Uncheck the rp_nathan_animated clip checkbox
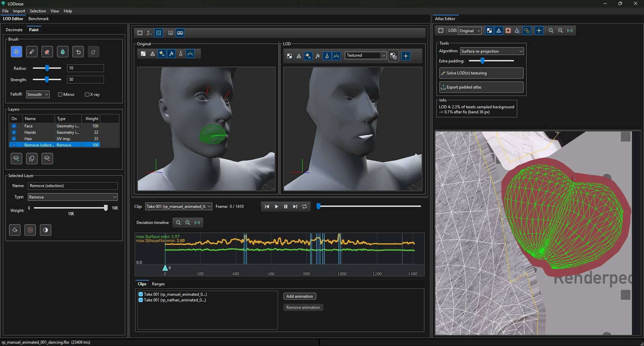 (x=141, y=300)
